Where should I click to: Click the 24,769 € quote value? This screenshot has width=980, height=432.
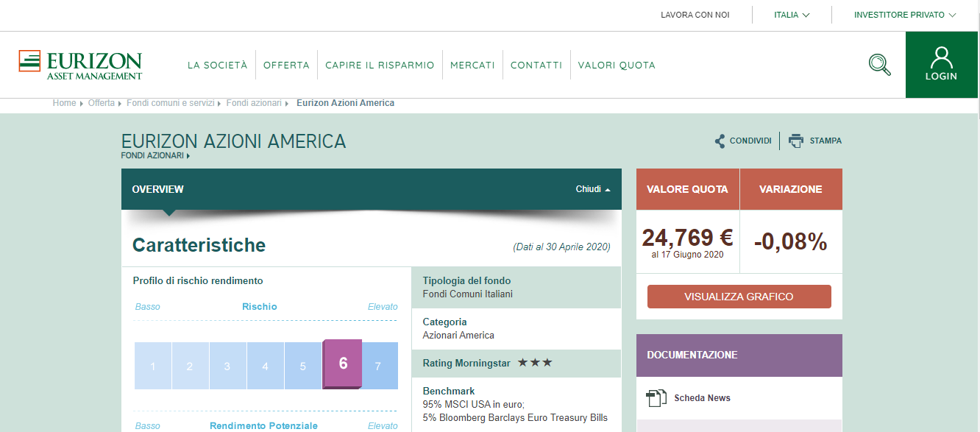[687, 238]
